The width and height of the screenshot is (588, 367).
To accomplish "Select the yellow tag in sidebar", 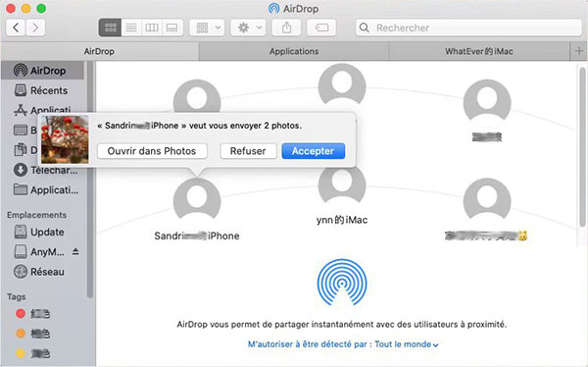I will pos(33,353).
